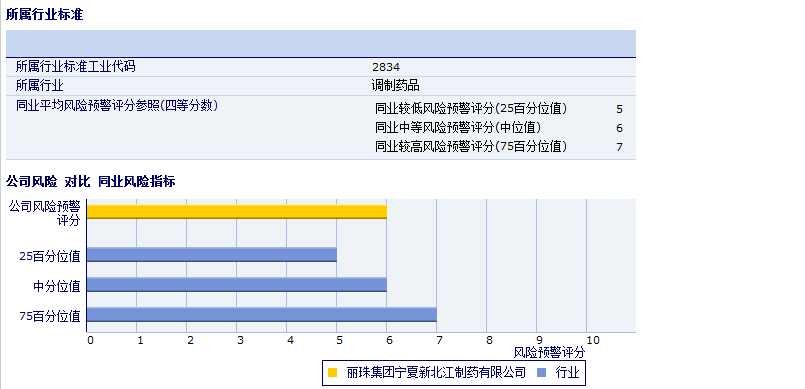
Task: Select the yellow 公司风险预警评分 bar
Action: [237, 212]
